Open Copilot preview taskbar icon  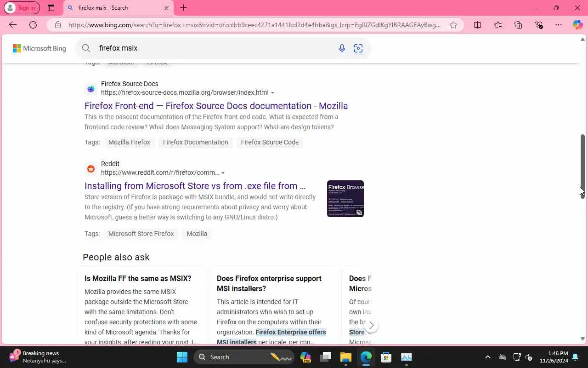[305, 357]
